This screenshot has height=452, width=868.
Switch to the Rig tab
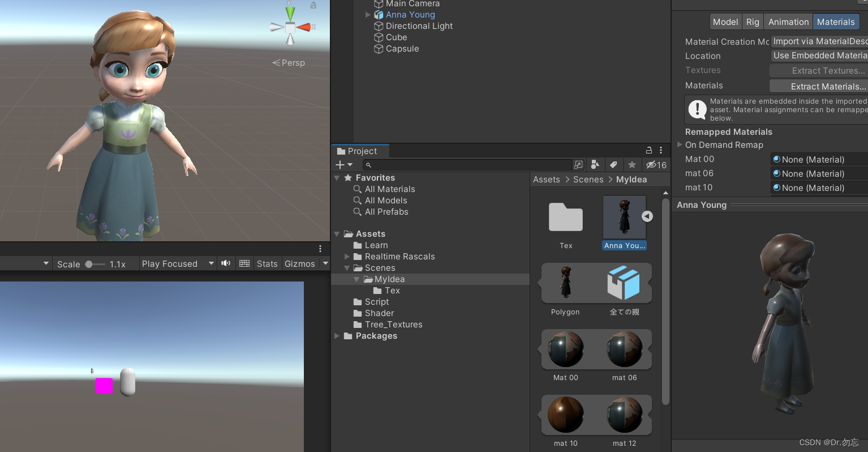coord(753,22)
